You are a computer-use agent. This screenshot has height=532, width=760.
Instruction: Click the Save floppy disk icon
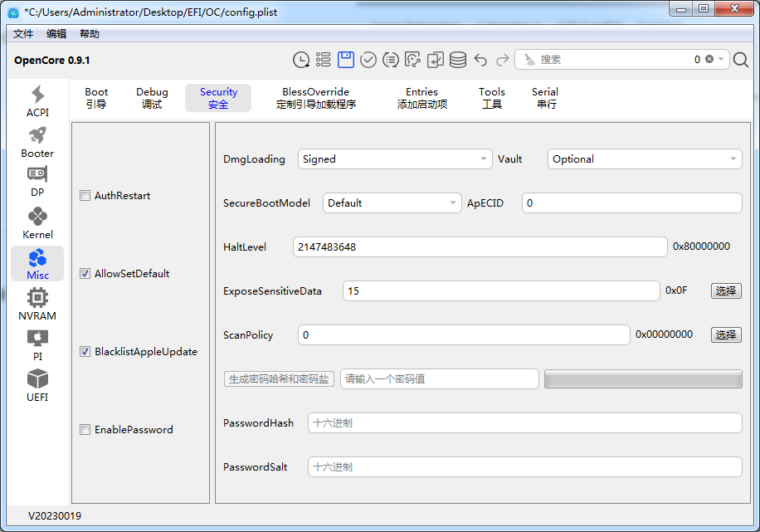tap(346, 60)
